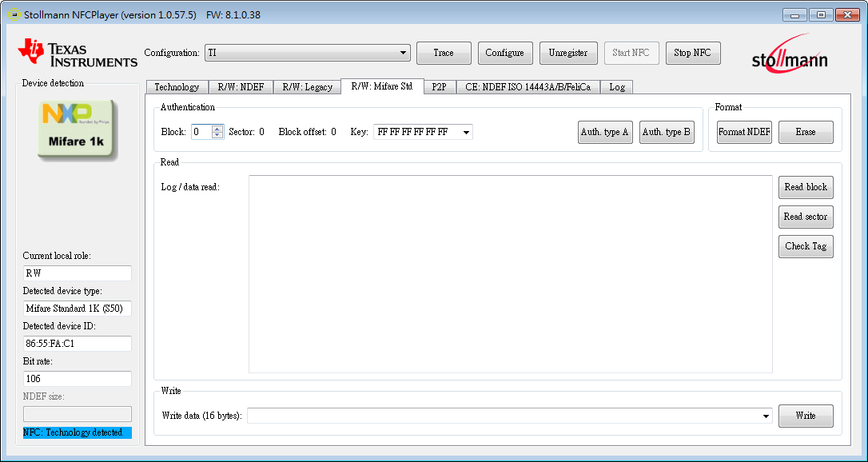Click the NFCPlayer title bar app icon
Screen dimensions: 868x462
[x=14, y=15]
